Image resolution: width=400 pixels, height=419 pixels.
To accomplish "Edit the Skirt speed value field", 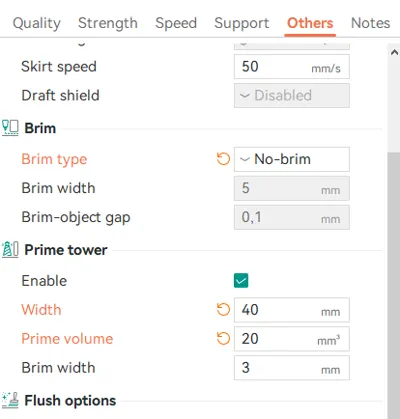I will coord(292,67).
